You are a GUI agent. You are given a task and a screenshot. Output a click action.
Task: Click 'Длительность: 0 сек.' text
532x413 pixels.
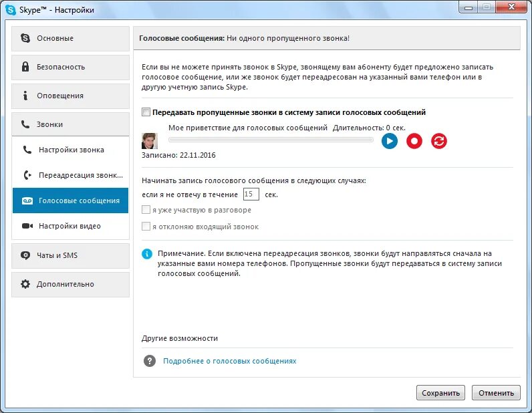pos(369,128)
